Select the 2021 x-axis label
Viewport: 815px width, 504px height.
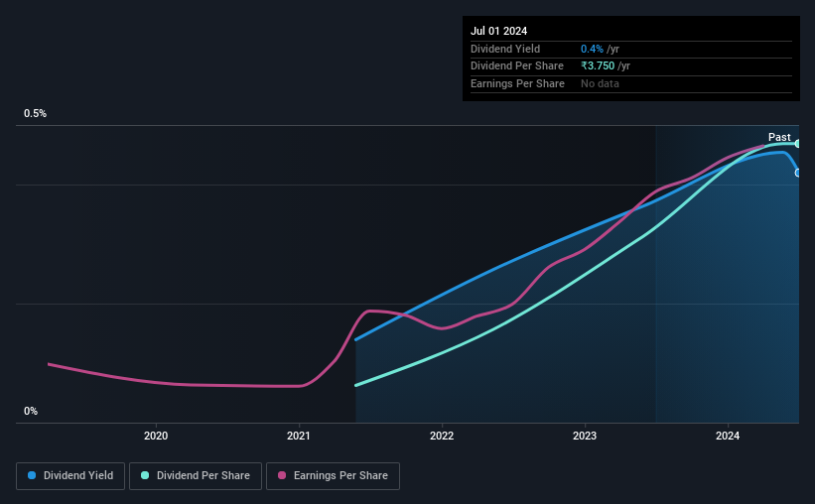pos(299,436)
